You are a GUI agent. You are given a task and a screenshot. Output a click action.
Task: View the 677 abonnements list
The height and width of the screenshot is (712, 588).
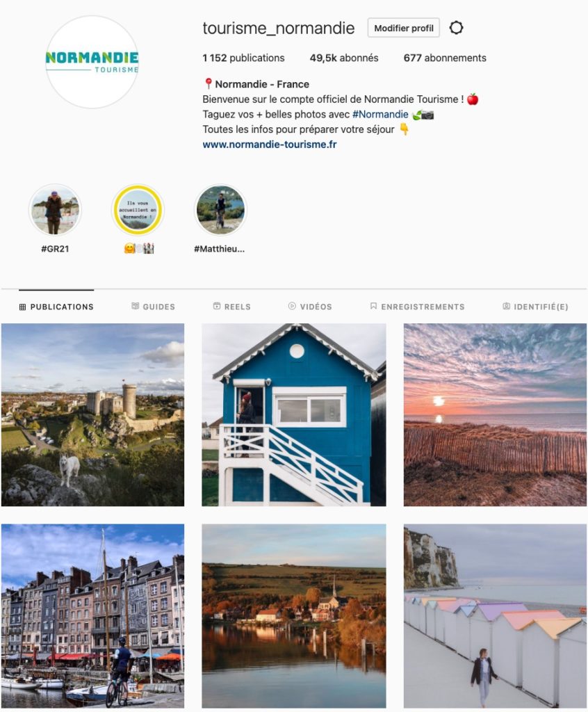pos(445,58)
